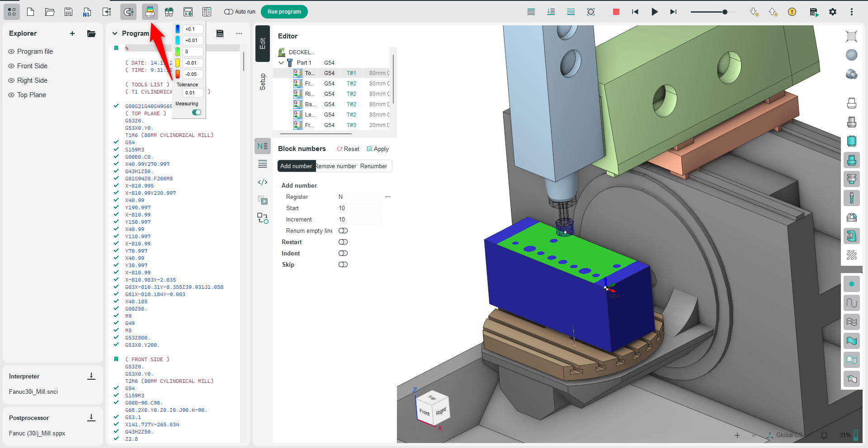This screenshot has height=448, width=868.
Task: Toggle the Indent switch
Action: pos(343,254)
